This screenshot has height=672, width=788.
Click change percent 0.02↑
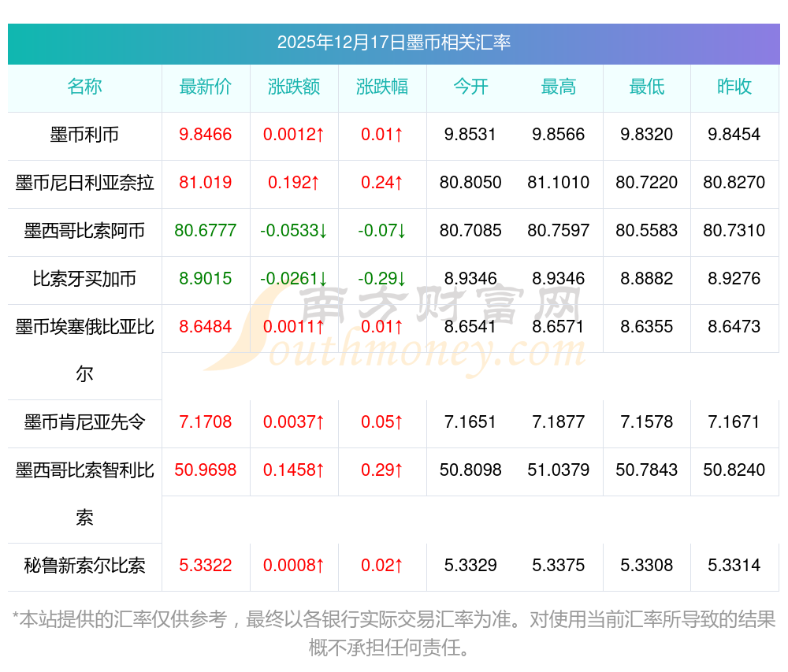(382, 566)
